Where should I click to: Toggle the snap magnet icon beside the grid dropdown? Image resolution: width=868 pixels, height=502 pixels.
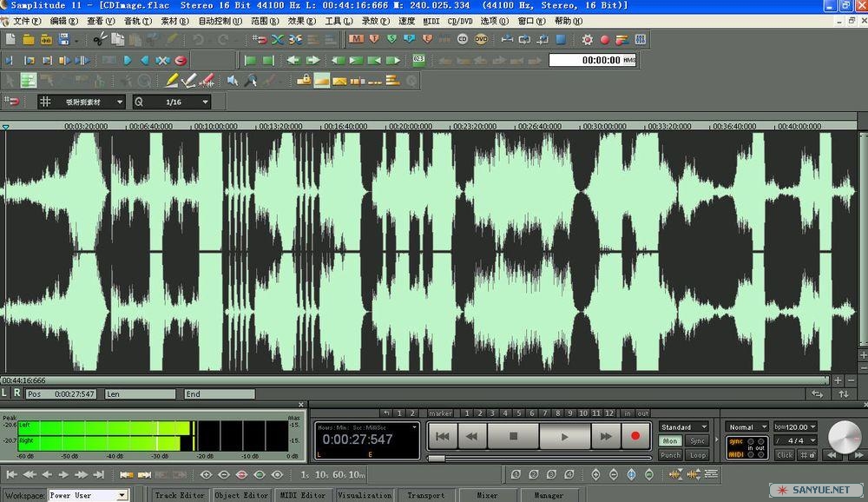point(11,102)
